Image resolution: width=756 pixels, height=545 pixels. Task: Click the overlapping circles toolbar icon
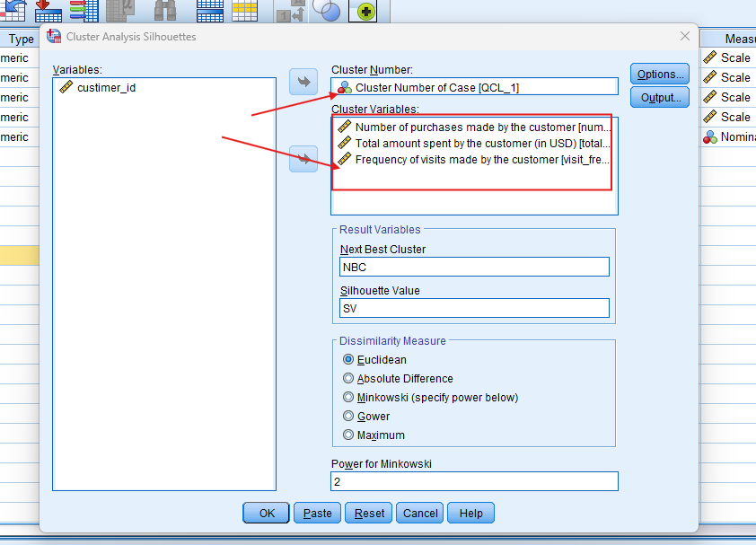[330, 11]
